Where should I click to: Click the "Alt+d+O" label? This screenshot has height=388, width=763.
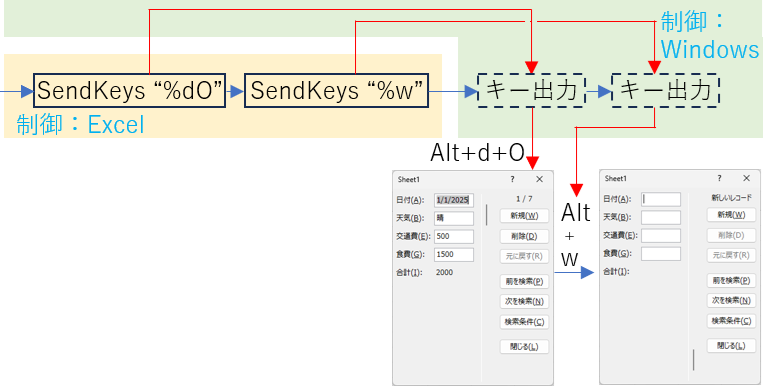(477, 153)
